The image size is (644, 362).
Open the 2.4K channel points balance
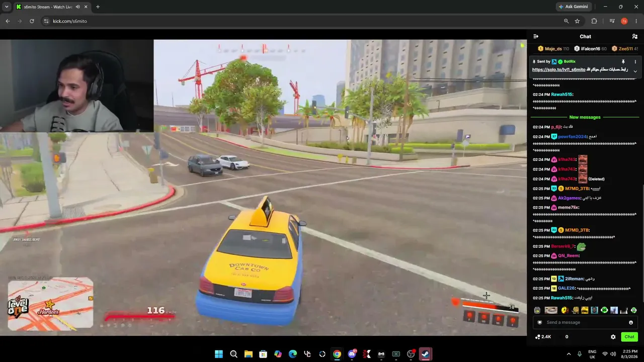pos(543,337)
